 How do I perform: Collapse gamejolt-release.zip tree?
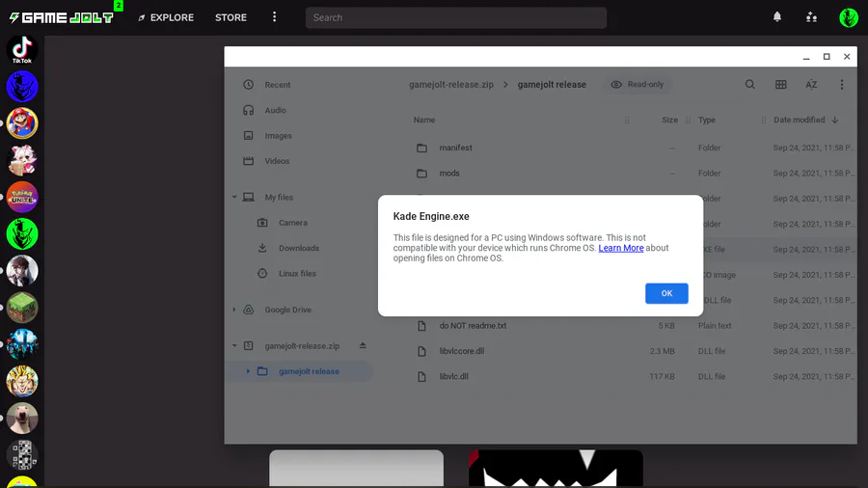click(234, 346)
